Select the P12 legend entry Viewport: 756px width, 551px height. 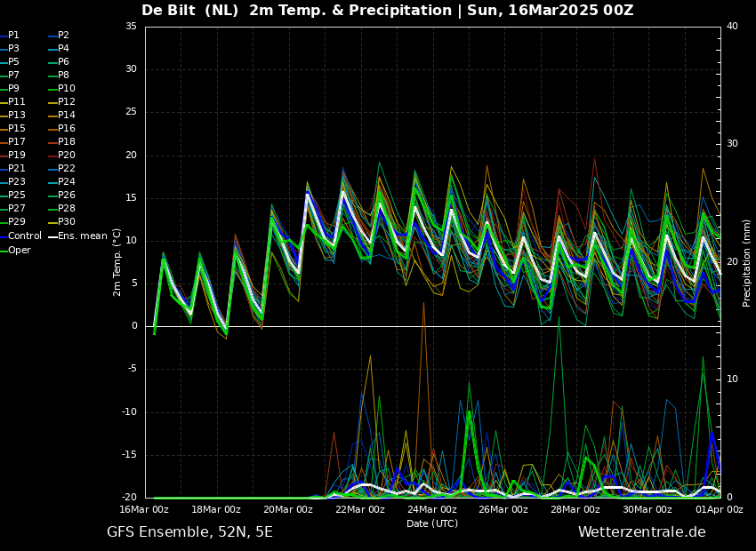click(62, 101)
